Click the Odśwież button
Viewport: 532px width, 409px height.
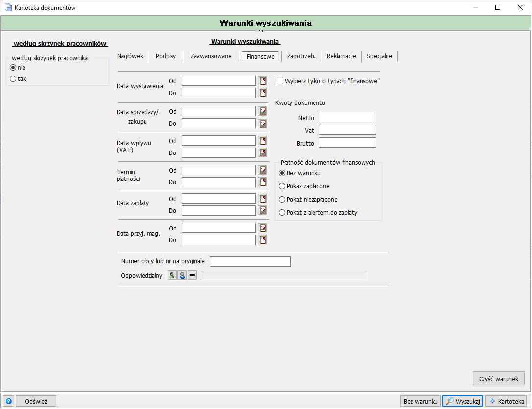(36, 401)
